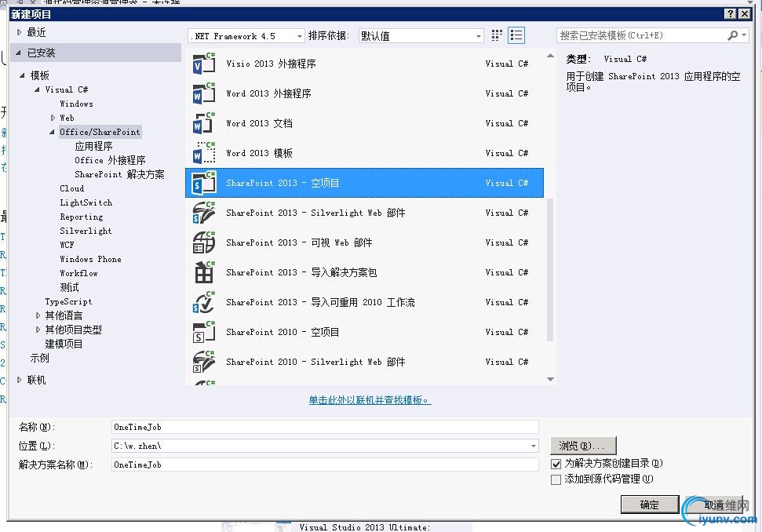Image resolution: width=762 pixels, height=532 pixels.
Task: Click the Word 2013 文档 template name
Action: [x=260, y=123]
